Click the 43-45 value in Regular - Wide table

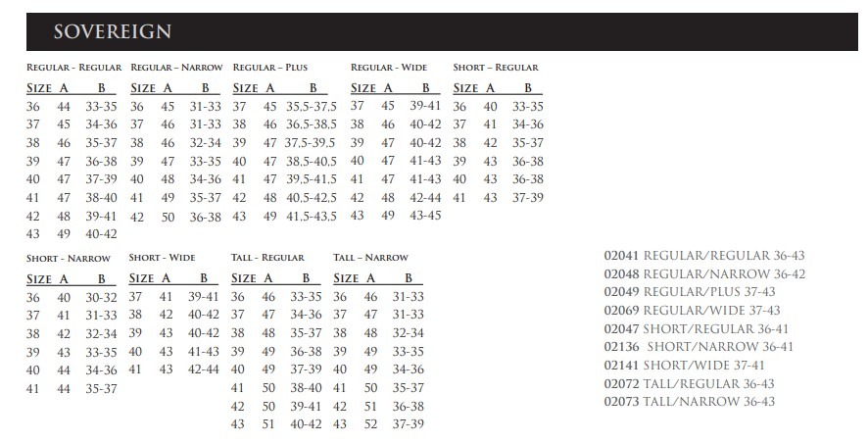point(425,216)
